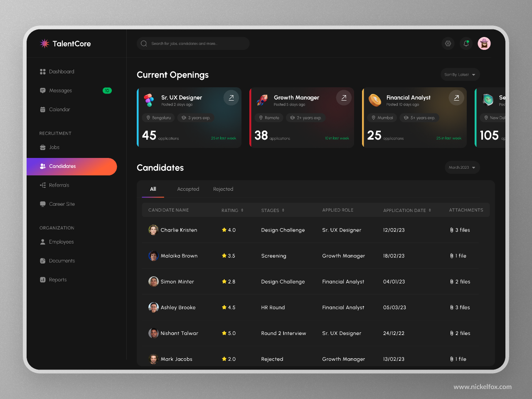532x399 pixels.
Task: Open the Calendar from the sidebar
Action: (59, 109)
